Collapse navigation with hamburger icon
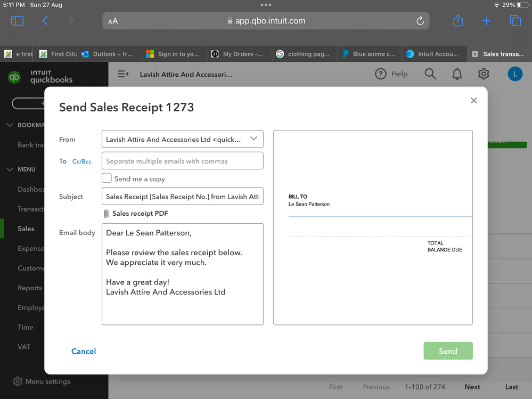Screen dimensions: 532x399 tap(123, 74)
